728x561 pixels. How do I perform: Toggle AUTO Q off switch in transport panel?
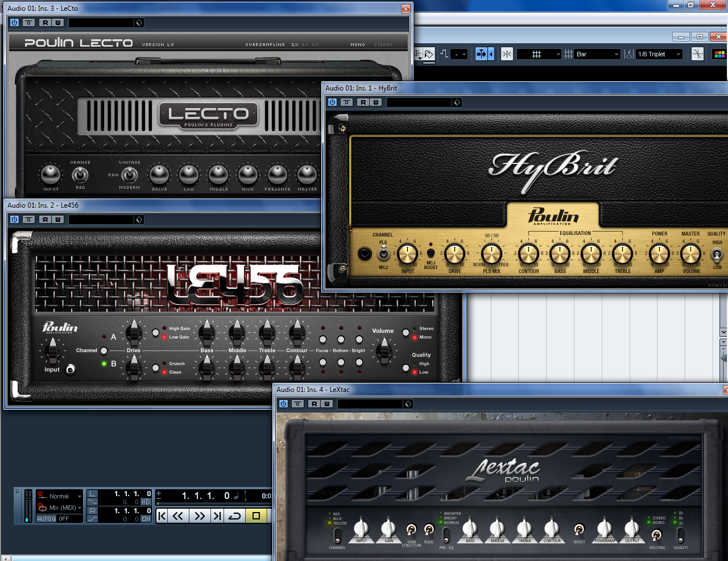[x=47, y=518]
